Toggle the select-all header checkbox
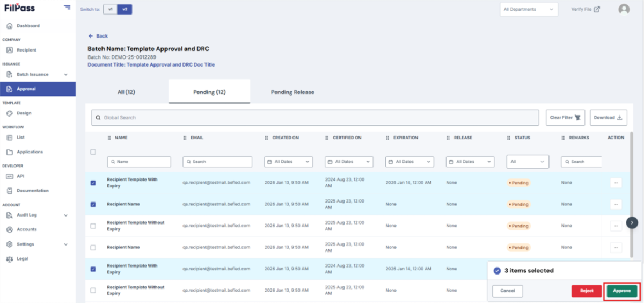 click(x=93, y=152)
